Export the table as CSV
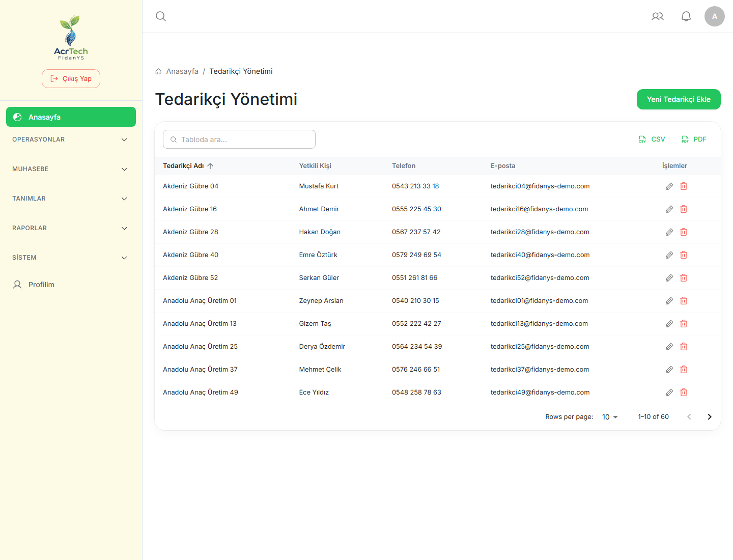The width and height of the screenshot is (733, 560). point(652,139)
